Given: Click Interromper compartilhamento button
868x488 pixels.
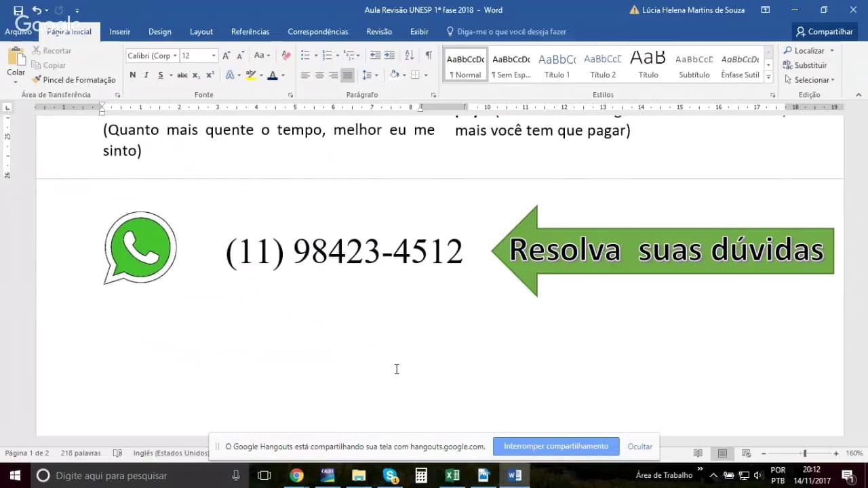Looking at the screenshot, I should [556, 446].
